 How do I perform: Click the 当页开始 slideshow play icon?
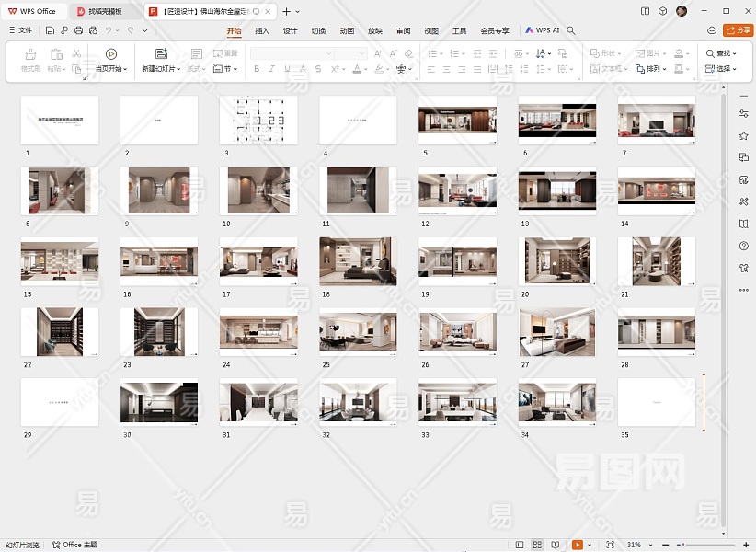pyautogui.click(x=111, y=54)
